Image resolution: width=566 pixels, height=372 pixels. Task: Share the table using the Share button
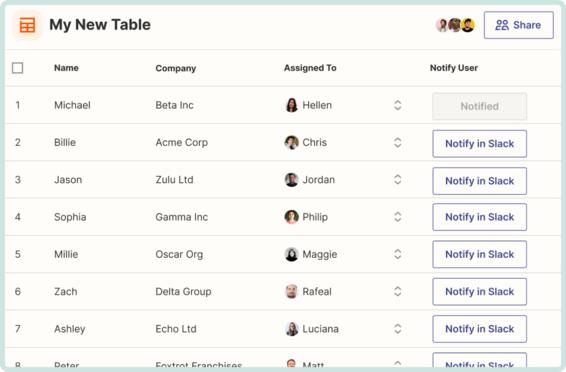pyautogui.click(x=519, y=25)
